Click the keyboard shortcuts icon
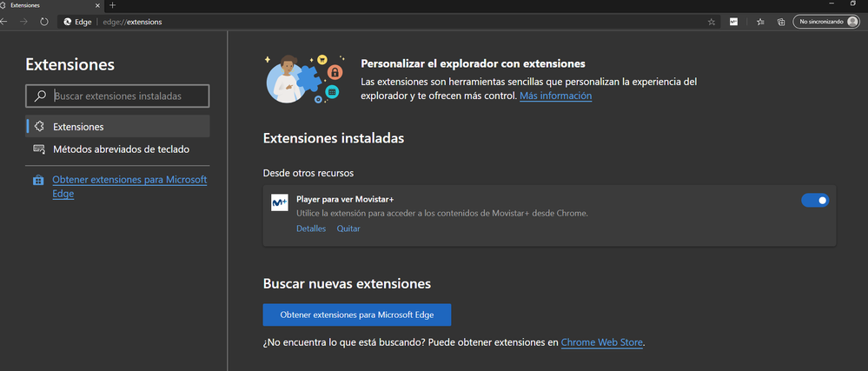The width and height of the screenshot is (868, 371). [39, 149]
